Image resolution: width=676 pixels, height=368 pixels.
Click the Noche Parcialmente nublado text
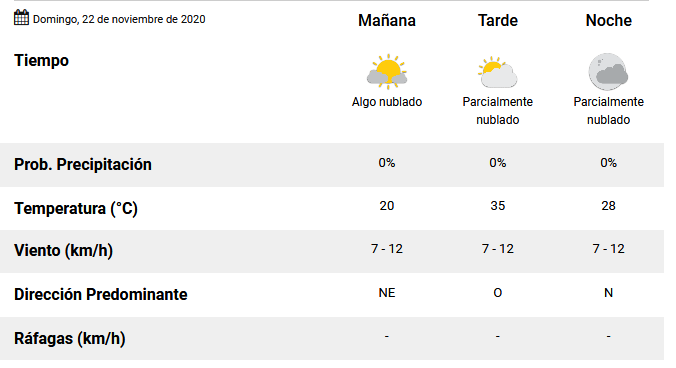pyautogui.click(x=608, y=111)
